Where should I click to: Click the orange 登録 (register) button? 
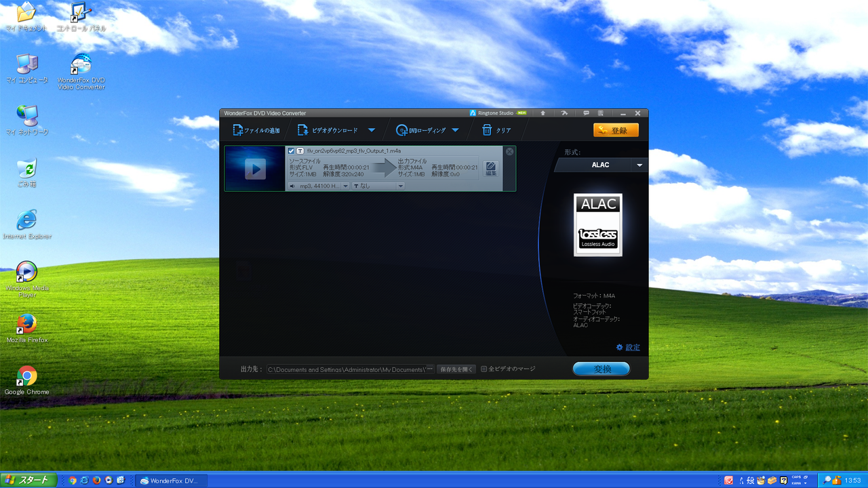(x=616, y=130)
